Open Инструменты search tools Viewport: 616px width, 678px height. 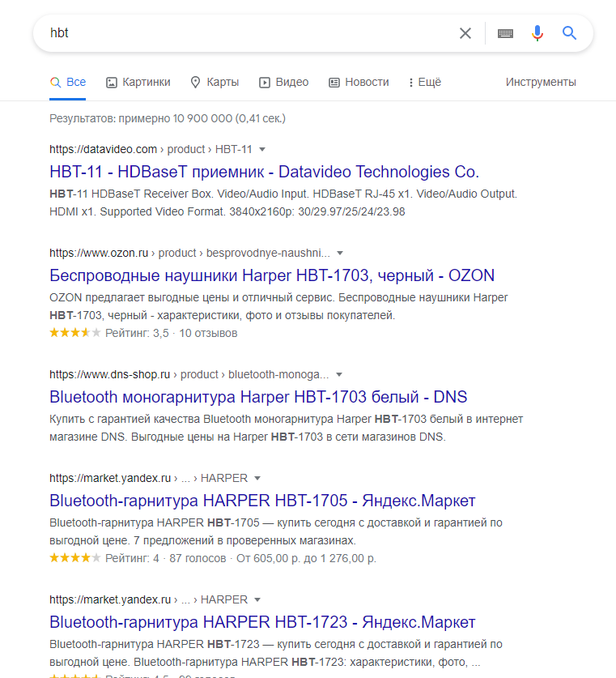click(541, 82)
